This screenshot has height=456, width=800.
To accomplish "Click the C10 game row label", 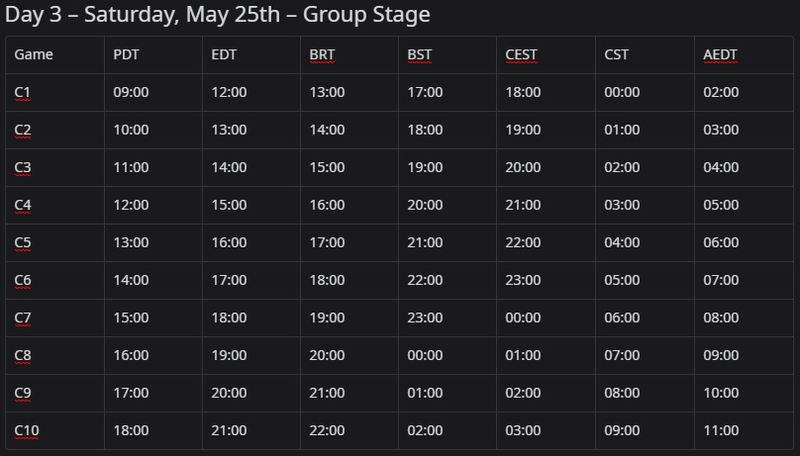I will click(27, 430).
